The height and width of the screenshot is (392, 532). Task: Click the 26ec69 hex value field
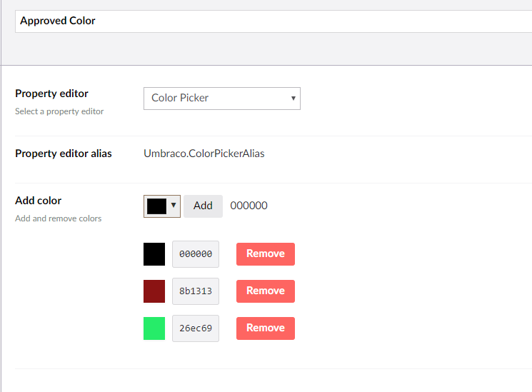pyautogui.click(x=196, y=328)
